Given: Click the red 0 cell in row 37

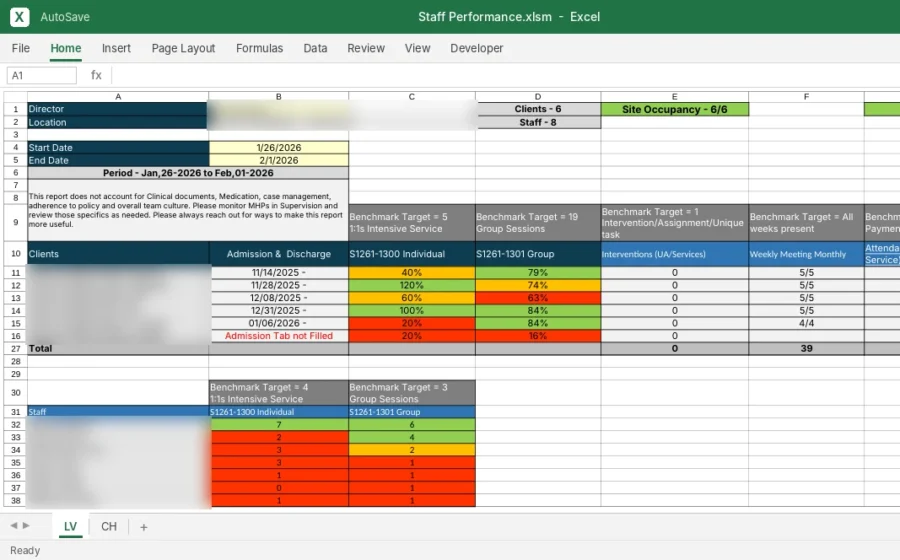Looking at the screenshot, I should [x=278, y=488].
